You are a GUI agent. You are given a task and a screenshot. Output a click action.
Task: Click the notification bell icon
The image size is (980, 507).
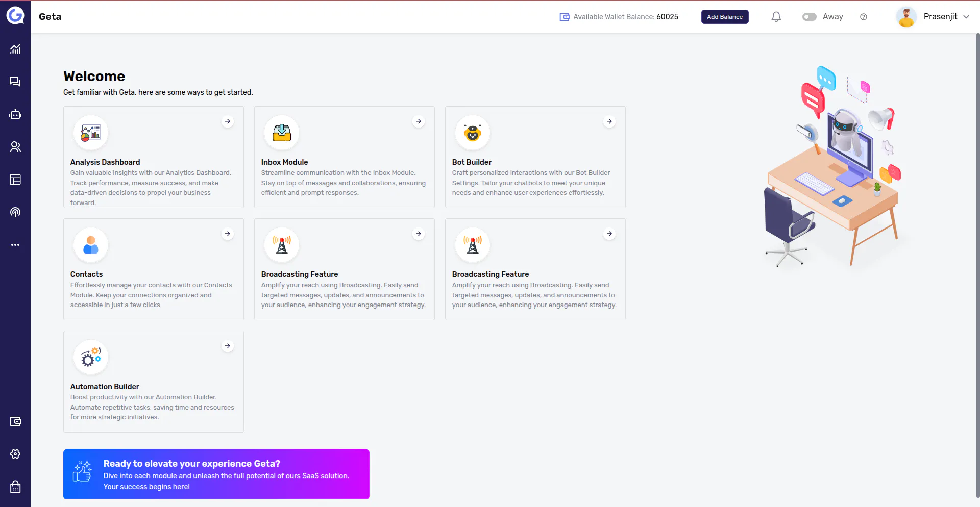point(776,17)
